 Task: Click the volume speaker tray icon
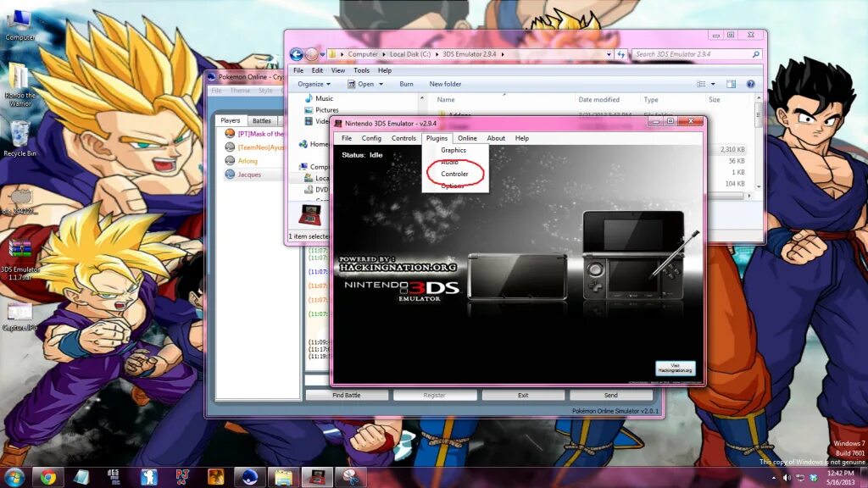pyautogui.click(x=787, y=478)
